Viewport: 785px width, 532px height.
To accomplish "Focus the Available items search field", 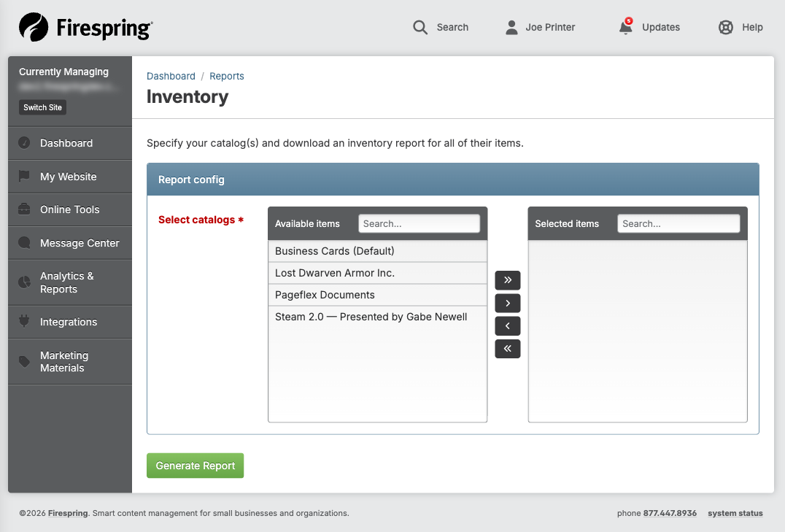I will pos(419,223).
